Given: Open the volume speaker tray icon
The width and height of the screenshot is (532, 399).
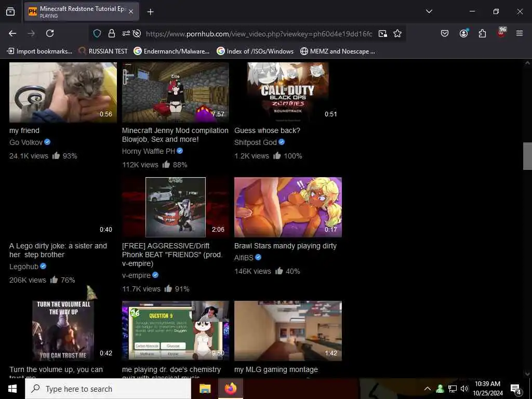Looking at the screenshot, I should pos(464,389).
